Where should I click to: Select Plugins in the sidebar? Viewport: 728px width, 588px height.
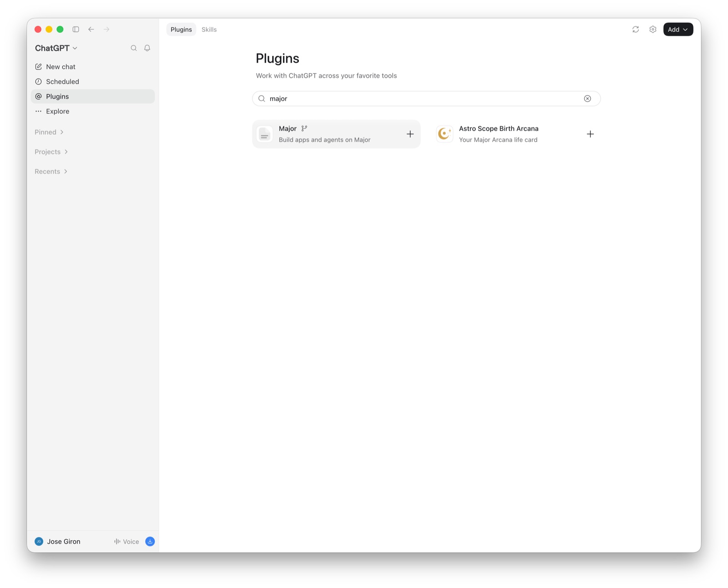[93, 96]
